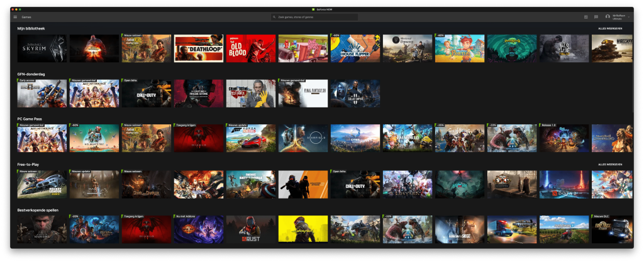Open the Black Myth Wukong tile
The image size is (644, 262).
(x=42, y=229)
